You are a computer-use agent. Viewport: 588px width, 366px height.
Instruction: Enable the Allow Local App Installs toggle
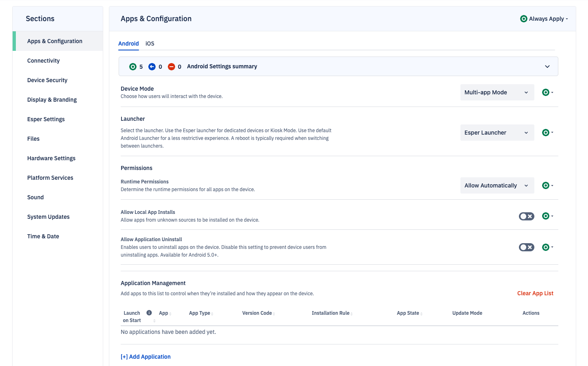526,216
